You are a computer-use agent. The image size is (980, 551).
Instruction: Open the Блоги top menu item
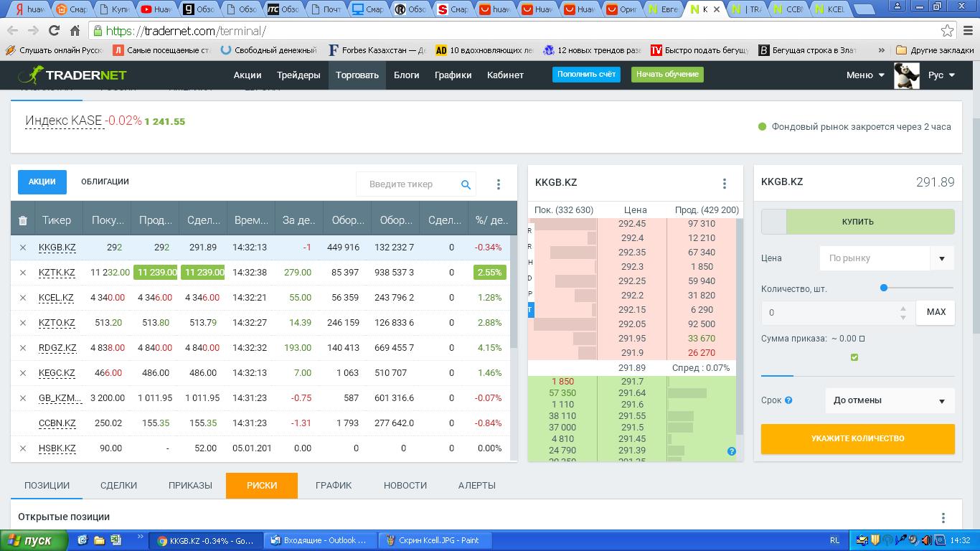coord(406,75)
